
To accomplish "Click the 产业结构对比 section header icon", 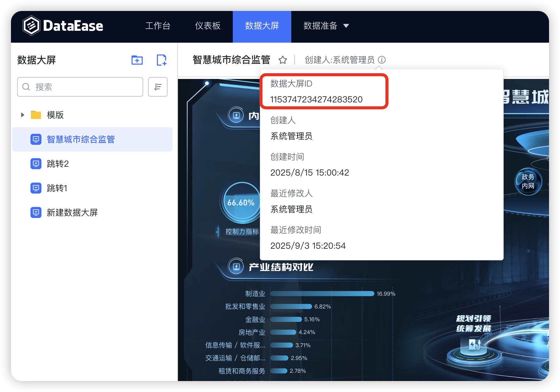I will pyautogui.click(x=236, y=267).
